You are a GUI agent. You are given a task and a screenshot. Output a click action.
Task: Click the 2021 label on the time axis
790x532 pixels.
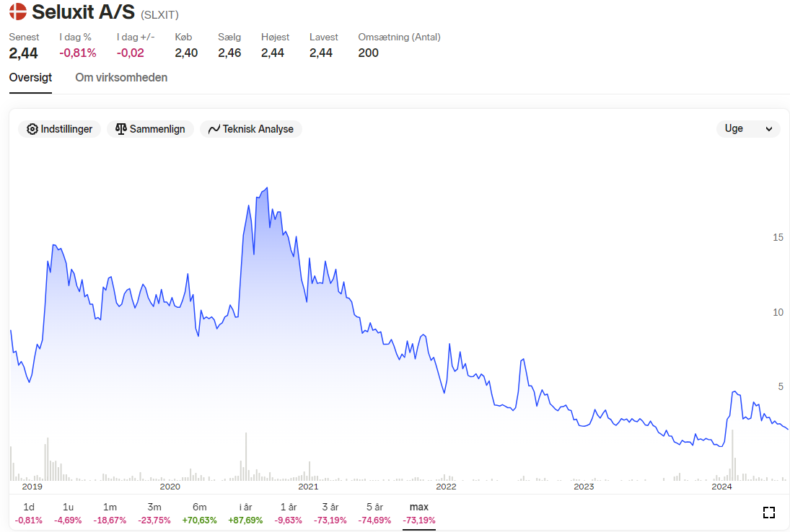(x=308, y=487)
